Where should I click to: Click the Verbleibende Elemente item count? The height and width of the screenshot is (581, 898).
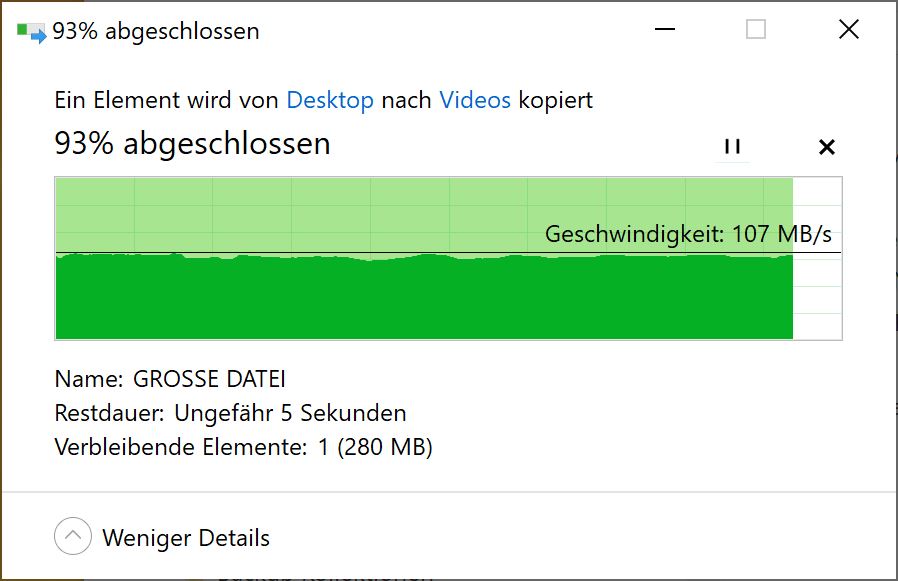coord(243,447)
